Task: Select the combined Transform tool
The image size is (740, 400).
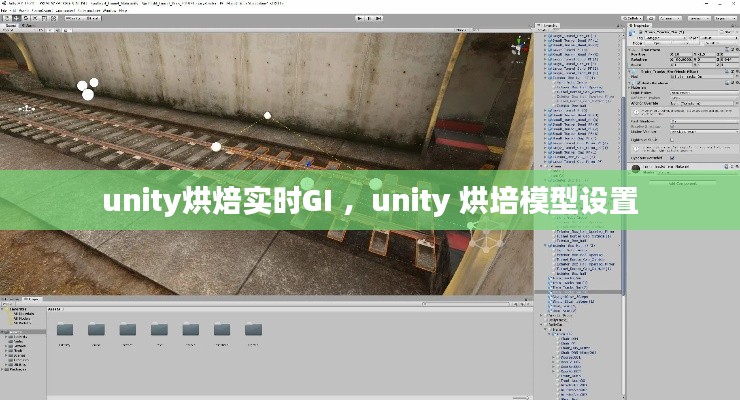Action: pos(53,18)
